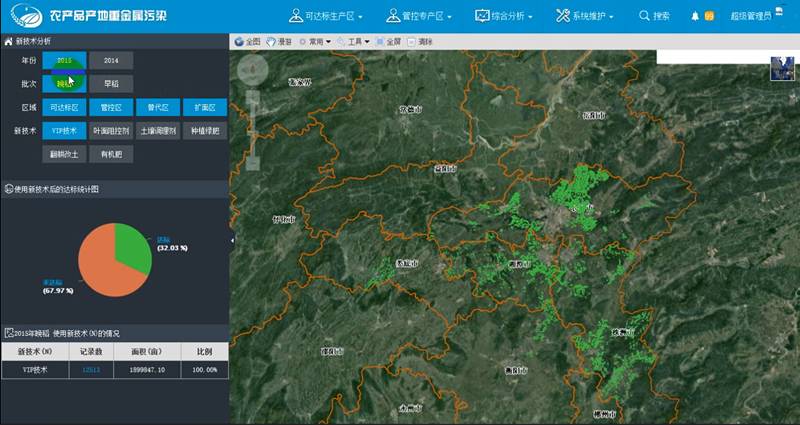
Task: Toggle the 早稻 batch filter
Action: [x=111, y=84]
